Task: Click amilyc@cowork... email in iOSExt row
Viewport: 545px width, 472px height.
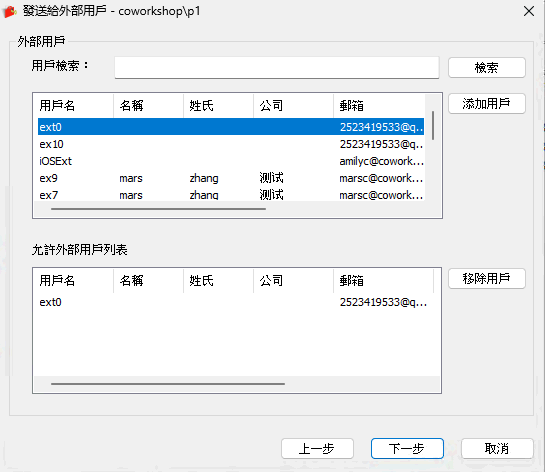Action: [x=381, y=161]
